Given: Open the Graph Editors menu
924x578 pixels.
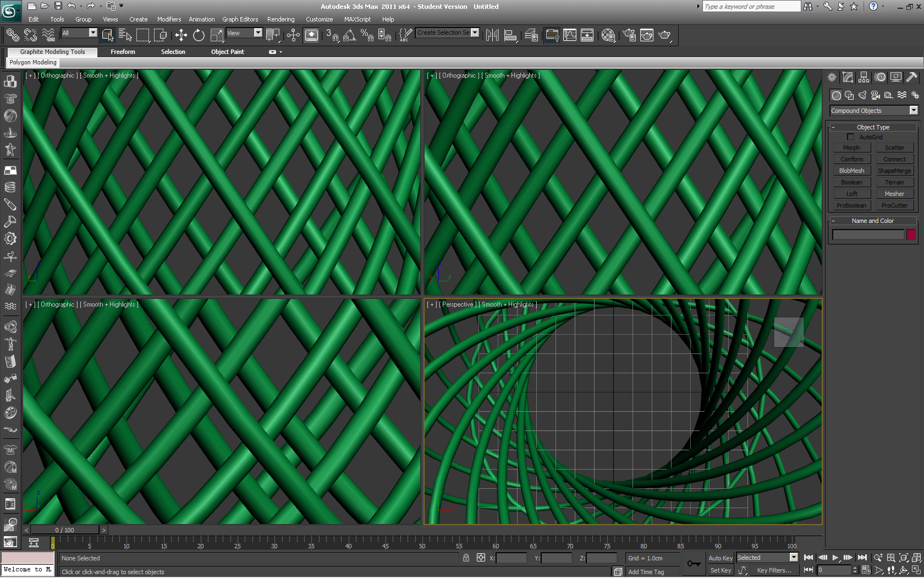Looking at the screenshot, I should (240, 19).
